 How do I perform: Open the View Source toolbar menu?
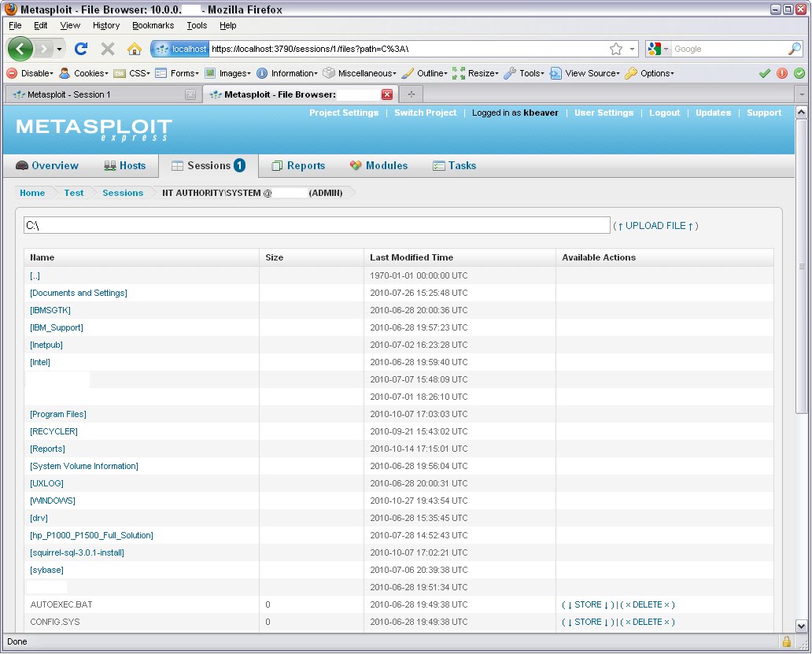click(585, 73)
